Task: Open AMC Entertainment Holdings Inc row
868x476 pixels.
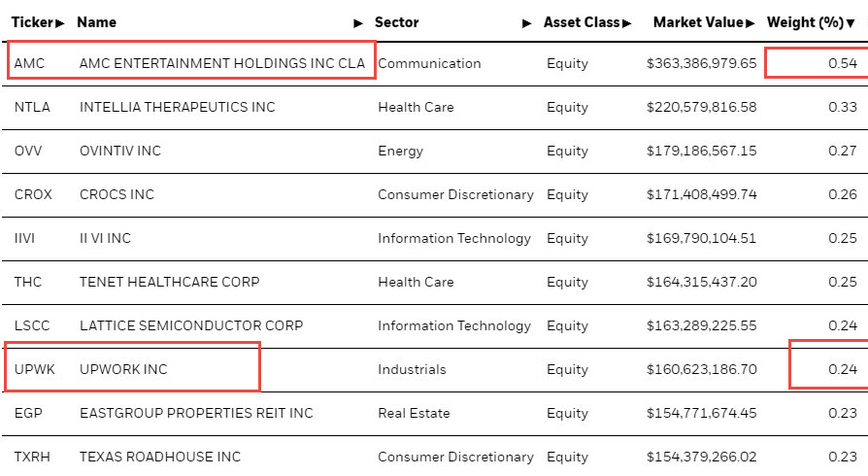Action: 434,63
